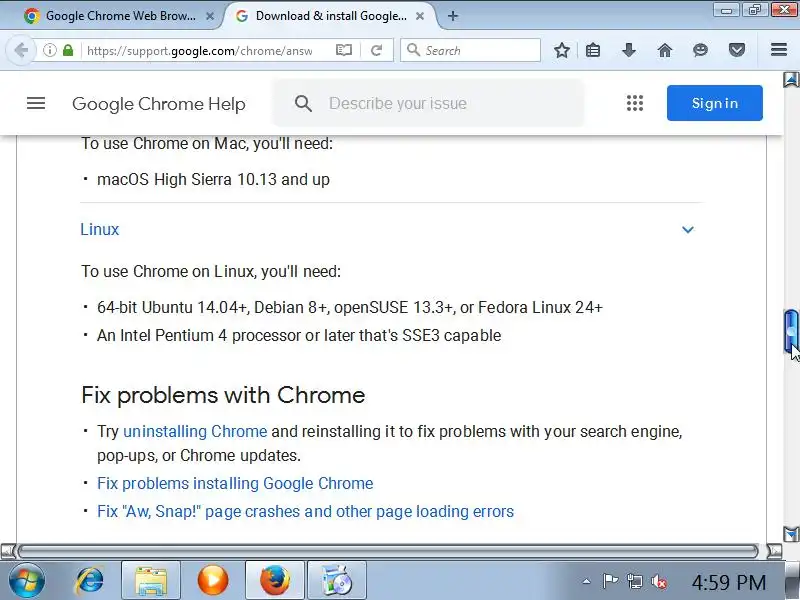Viewport: 800px width, 600px height.
Task: Open Fix problems installing Google Chrome link
Action: click(235, 483)
